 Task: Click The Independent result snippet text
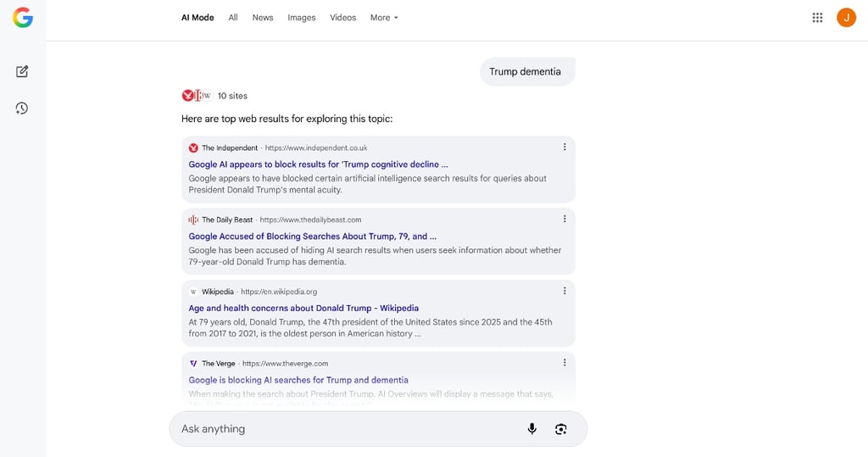point(367,184)
